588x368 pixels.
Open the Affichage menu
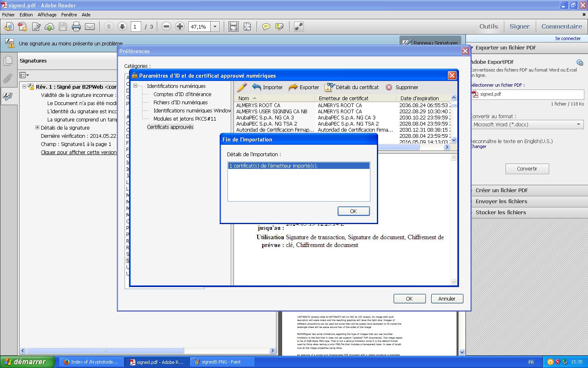tap(47, 15)
